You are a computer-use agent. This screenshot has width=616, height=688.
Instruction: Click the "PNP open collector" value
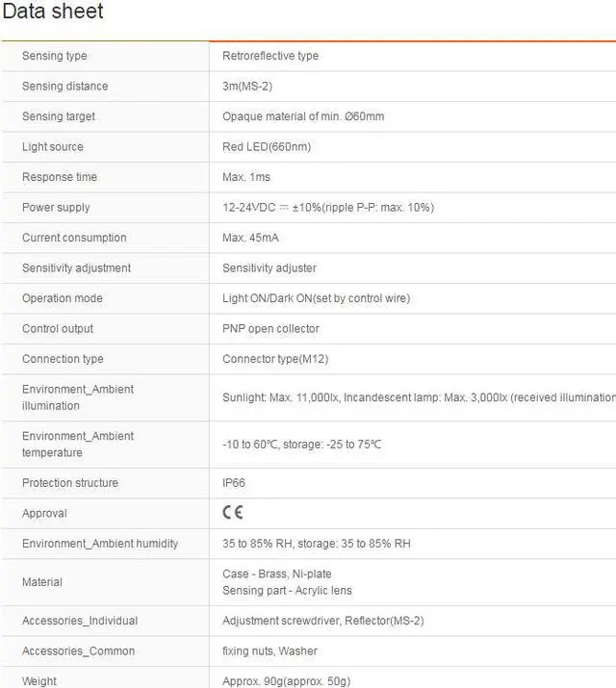coord(270,328)
